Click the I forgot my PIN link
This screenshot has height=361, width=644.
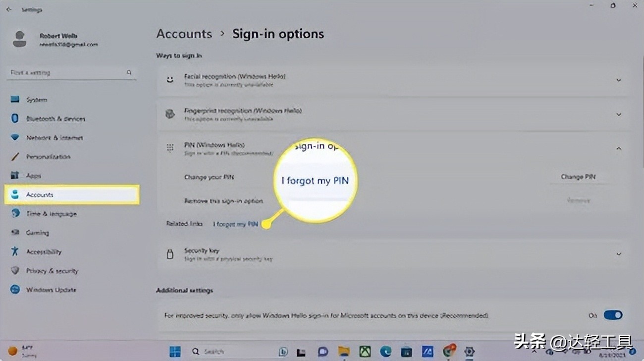point(235,224)
